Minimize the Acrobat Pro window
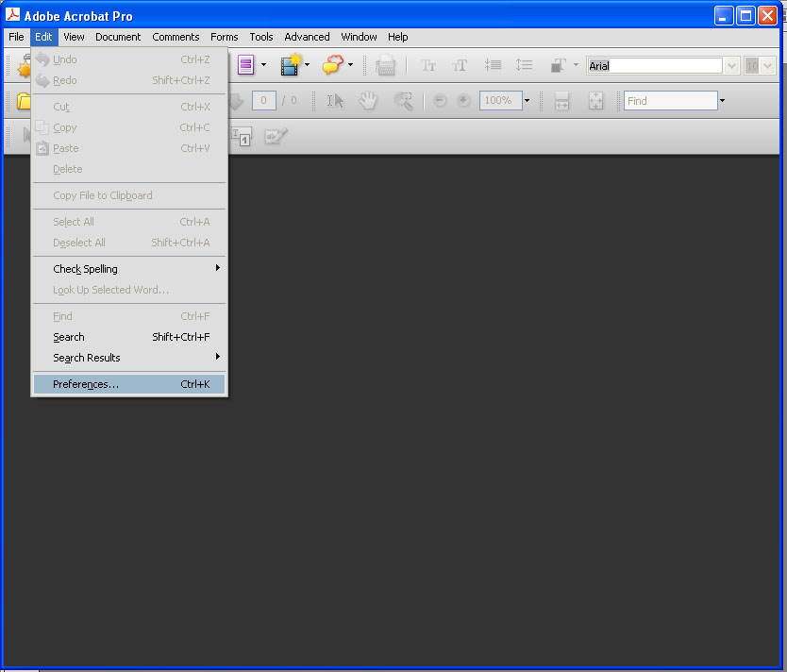 [x=724, y=16]
